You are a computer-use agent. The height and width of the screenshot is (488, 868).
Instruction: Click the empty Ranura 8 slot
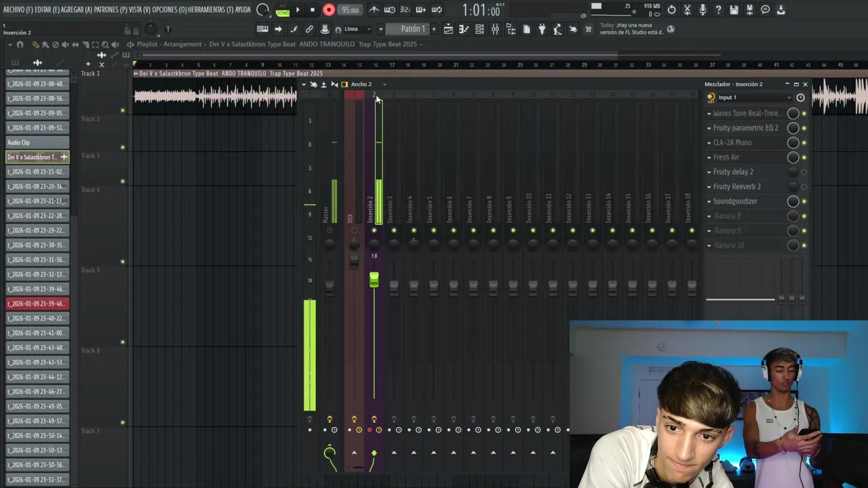click(728, 216)
